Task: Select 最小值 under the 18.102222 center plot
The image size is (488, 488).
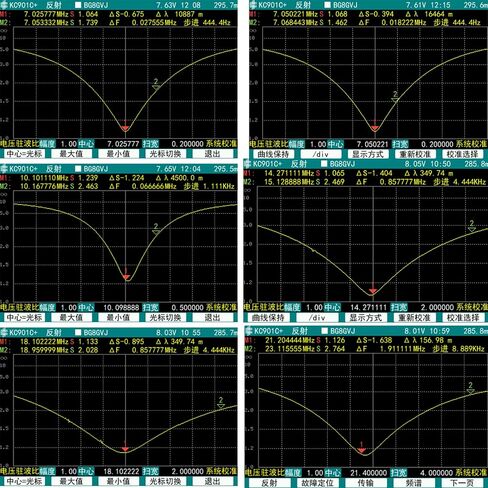Action: point(118,481)
